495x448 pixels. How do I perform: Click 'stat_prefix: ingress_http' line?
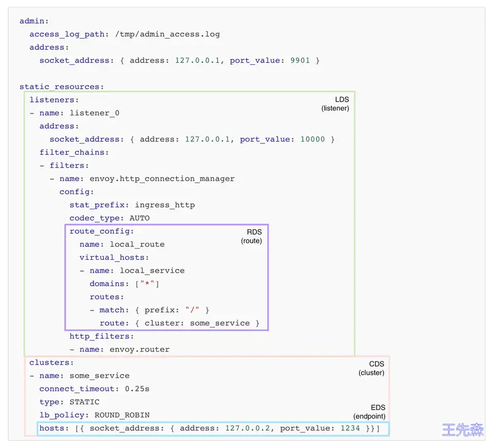(x=132, y=205)
